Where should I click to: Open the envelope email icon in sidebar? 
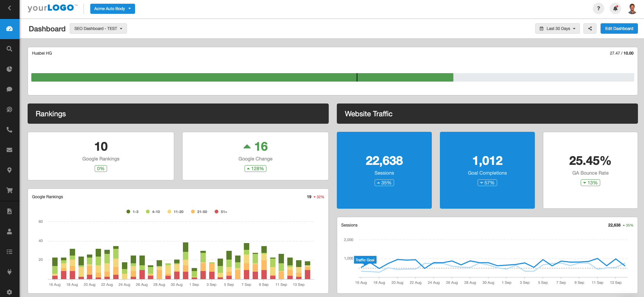9,150
